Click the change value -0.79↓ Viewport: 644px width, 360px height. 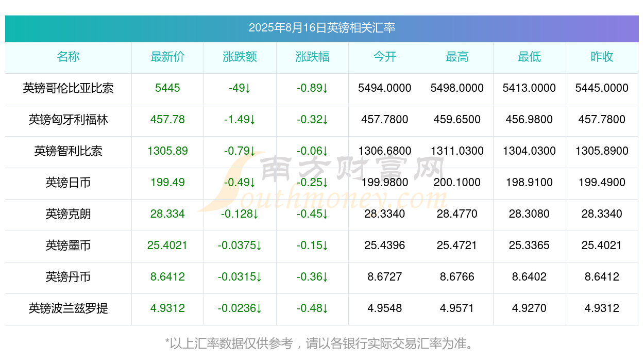click(240, 151)
